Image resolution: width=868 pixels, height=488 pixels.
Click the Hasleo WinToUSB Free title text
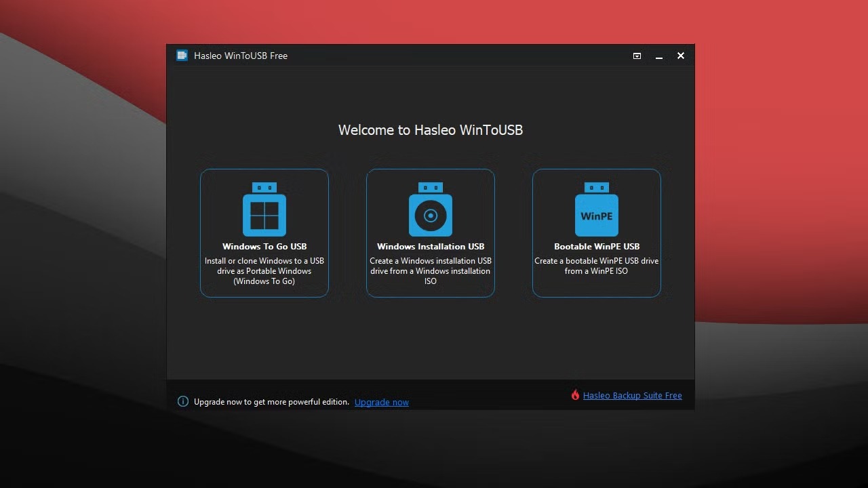[x=241, y=56]
